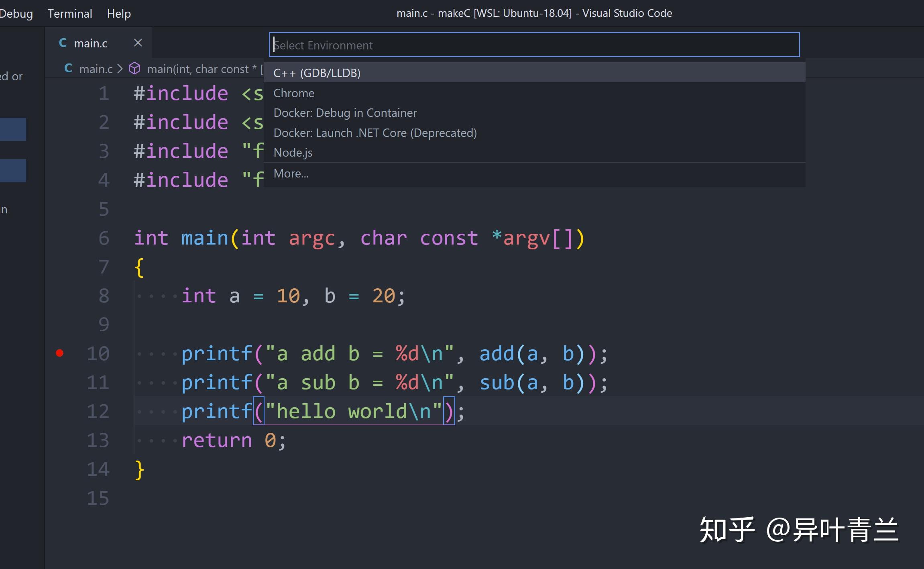Switch to the main.c editor tab
Viewport: 924px width, 569px height.
[x=92, y=43]
